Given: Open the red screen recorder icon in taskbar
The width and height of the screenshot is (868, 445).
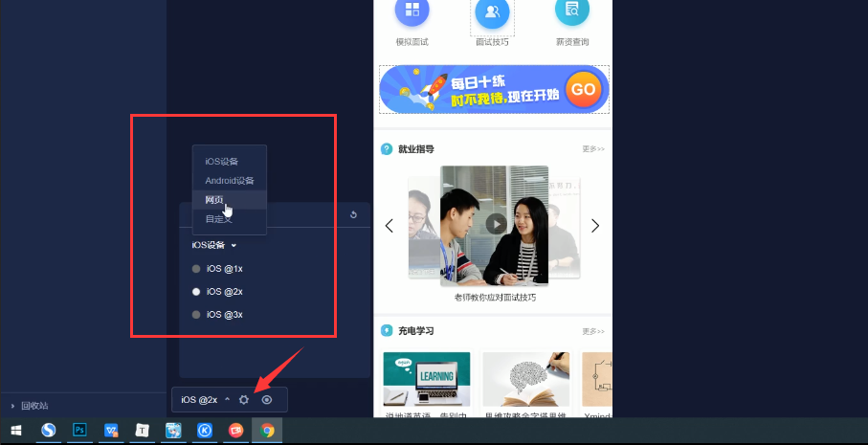Looking at the screenshot, I should 235,430.
